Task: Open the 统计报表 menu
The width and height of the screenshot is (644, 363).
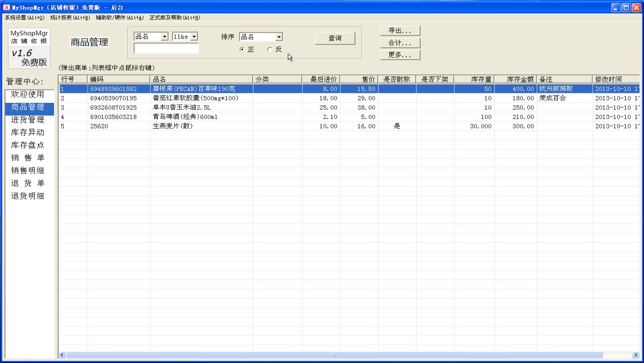Action: point(70,17)
